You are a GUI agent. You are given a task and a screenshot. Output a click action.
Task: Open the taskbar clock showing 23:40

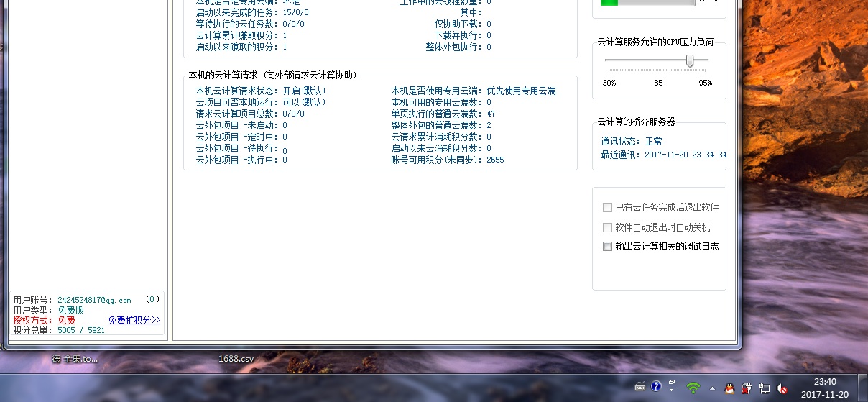point(825,388)
